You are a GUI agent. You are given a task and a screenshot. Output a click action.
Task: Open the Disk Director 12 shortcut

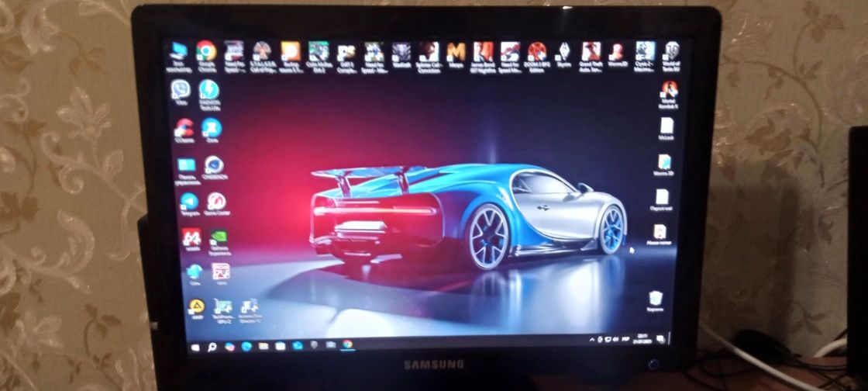pos(250,311)
